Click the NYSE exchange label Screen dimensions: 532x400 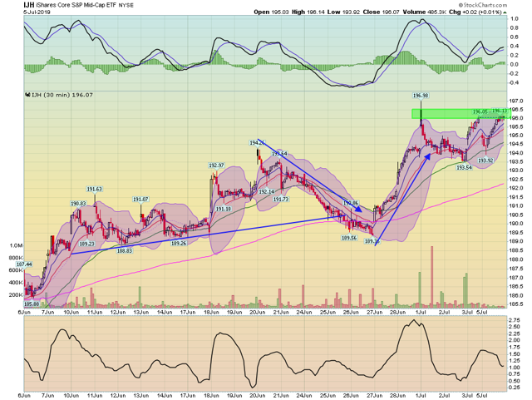click(126, 6)
